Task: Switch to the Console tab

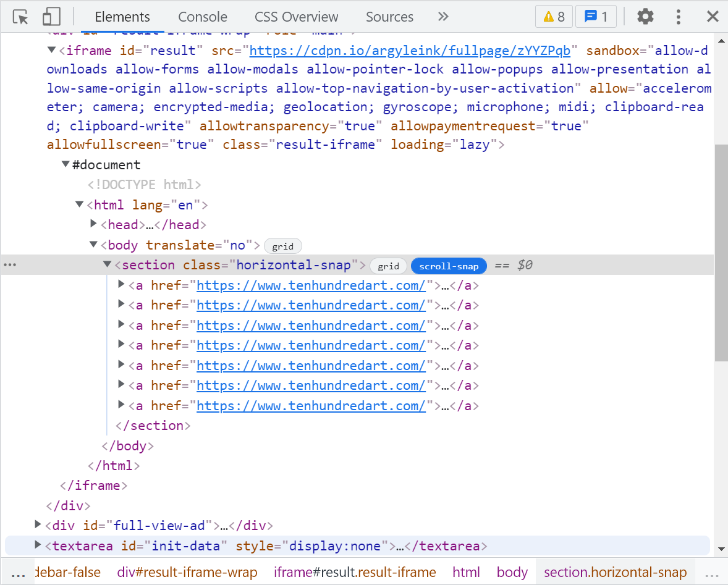Action: click(x=202, y=17)
